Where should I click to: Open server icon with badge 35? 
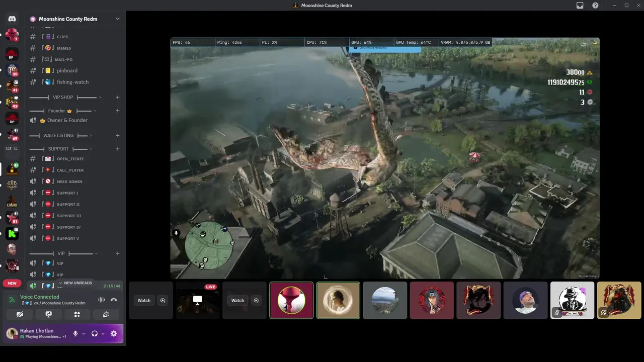click(x=12, y=70)
